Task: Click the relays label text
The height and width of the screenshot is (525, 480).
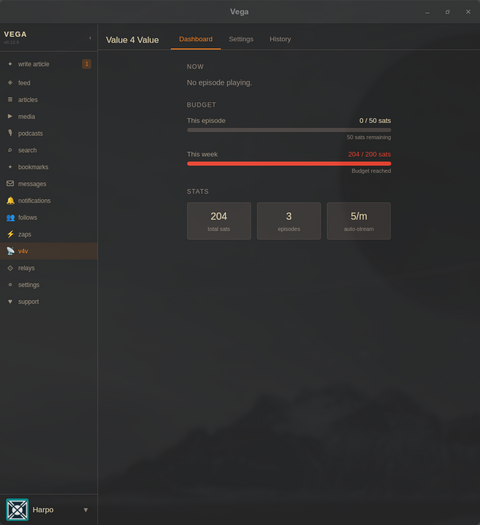Action: point(26,268)
